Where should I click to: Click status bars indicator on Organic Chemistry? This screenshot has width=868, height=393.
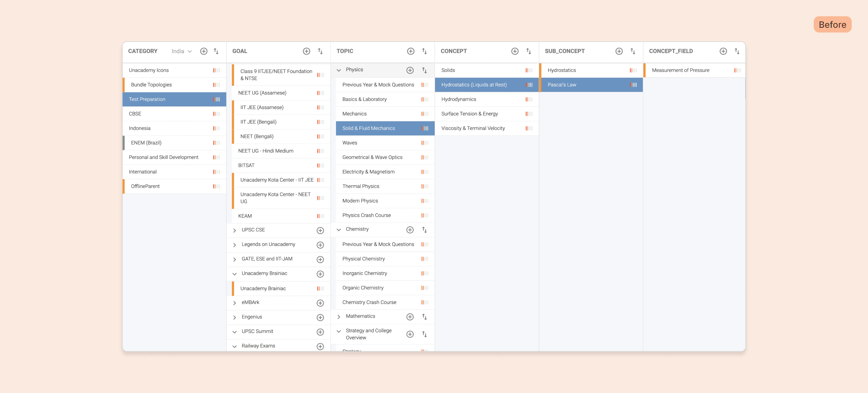425,288
